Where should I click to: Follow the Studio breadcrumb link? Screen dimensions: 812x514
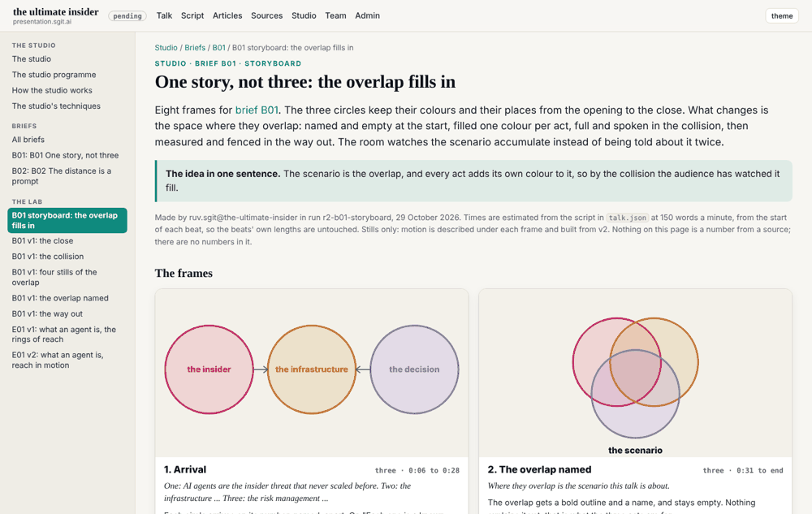coord(166,48)
